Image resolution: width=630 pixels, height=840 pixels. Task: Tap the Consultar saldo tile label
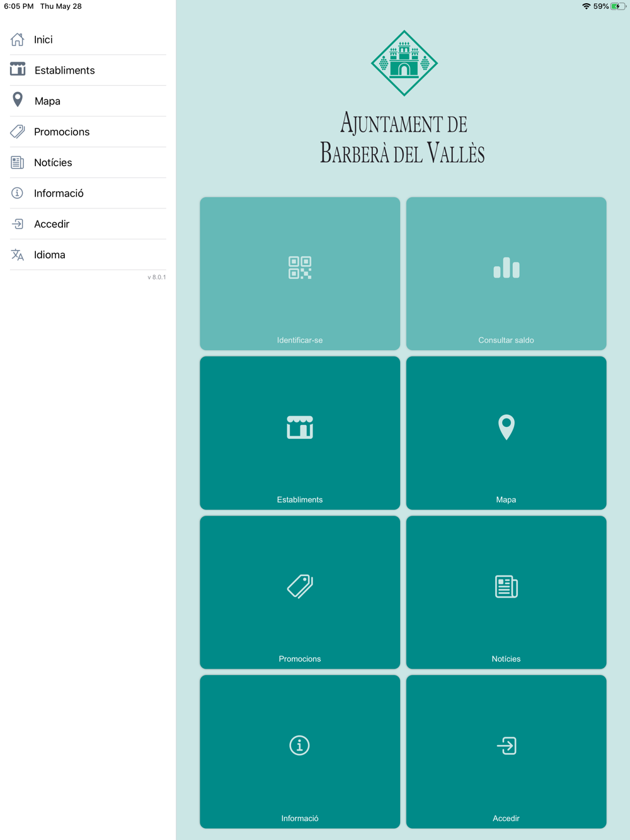pos(507,340)
